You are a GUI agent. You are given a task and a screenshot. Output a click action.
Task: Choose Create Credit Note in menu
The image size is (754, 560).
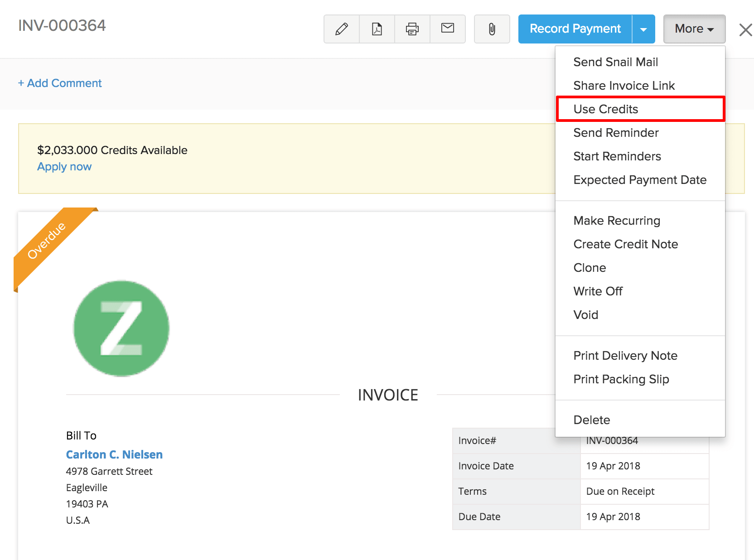click(625, 244)
